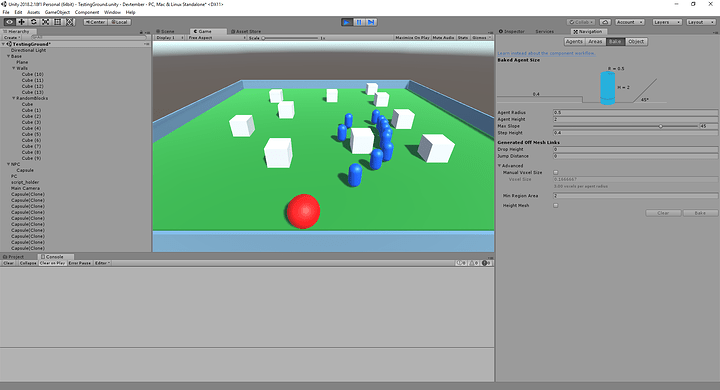Open the Collab dropdown
The height and width of the screenshot is (390, 720).
[x=581, y=22]
